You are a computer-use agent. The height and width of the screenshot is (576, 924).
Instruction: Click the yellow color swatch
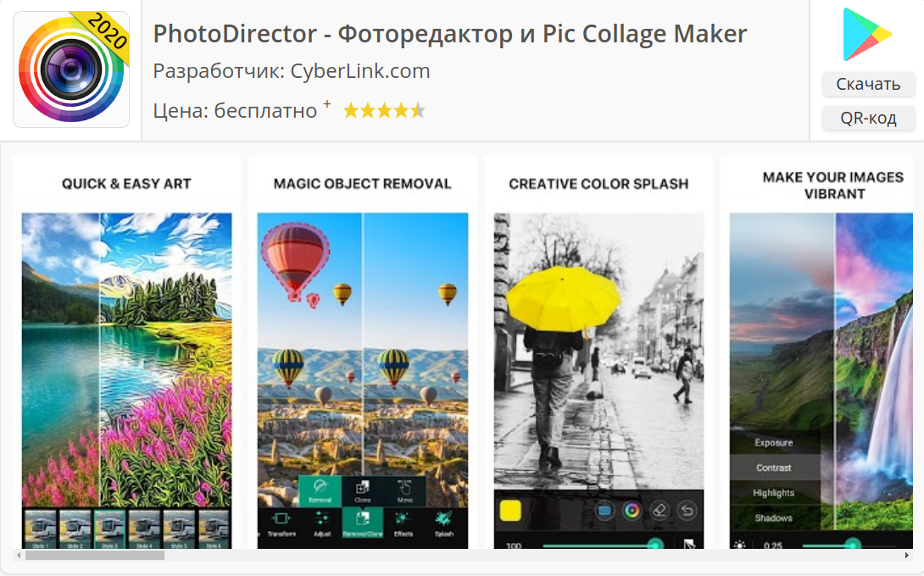coord(511,509)
